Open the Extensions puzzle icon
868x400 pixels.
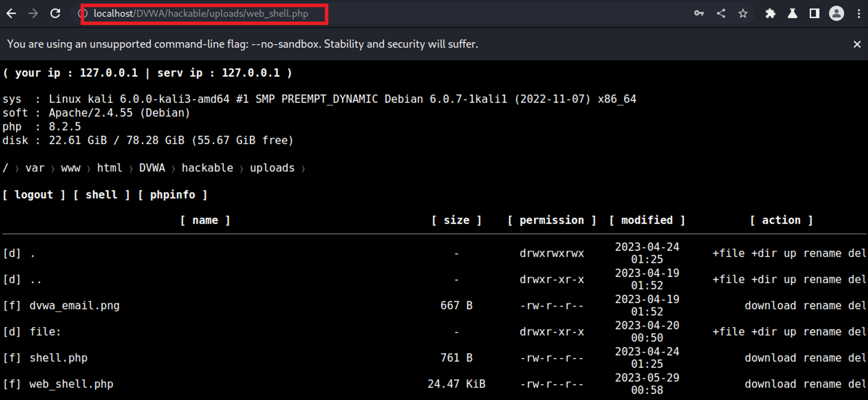pos(770,13)
